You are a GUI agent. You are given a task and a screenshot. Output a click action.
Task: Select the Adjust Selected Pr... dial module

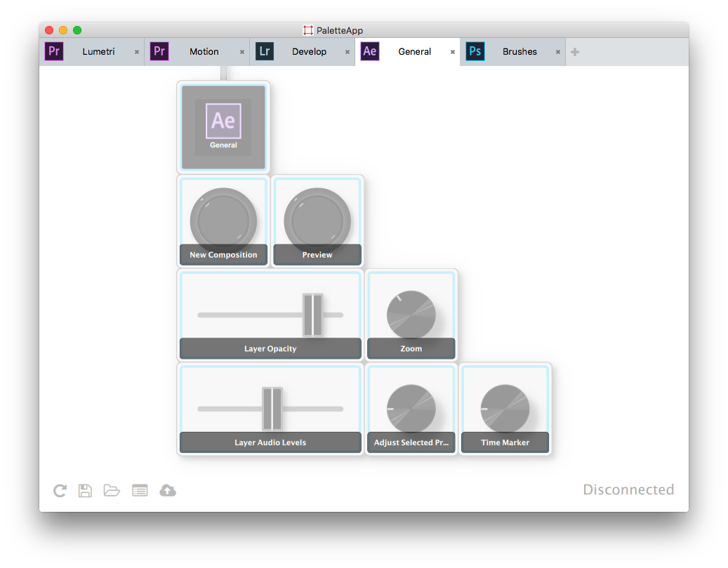(411, 408)
